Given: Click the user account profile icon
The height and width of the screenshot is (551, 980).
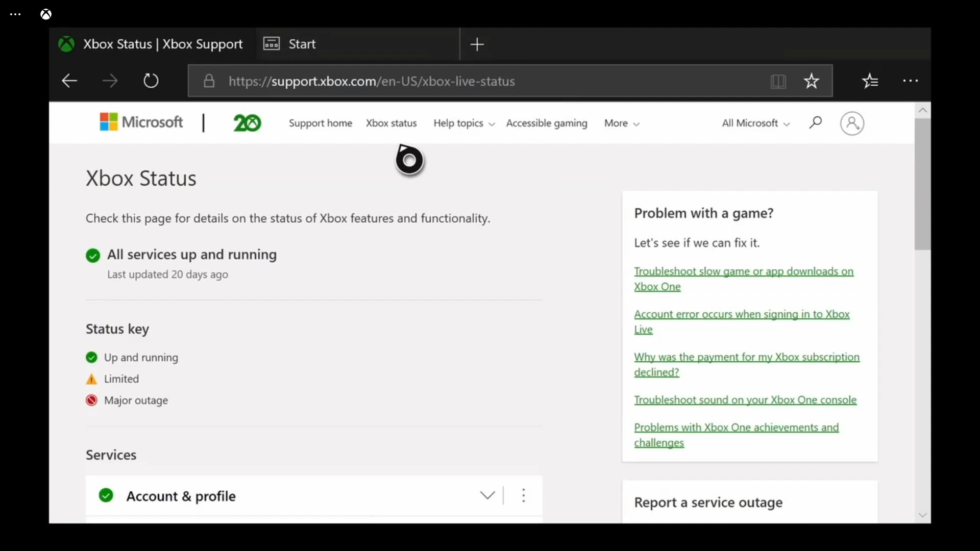Looking at the screenshot, I should click(852, 123).
